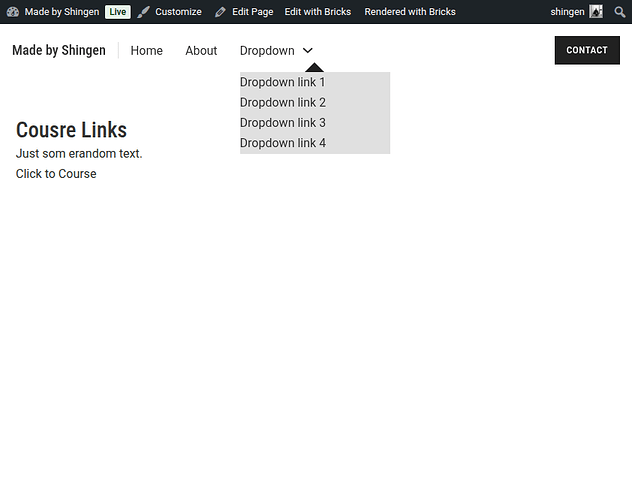Go to the Home navigation link

click(146, 51)
